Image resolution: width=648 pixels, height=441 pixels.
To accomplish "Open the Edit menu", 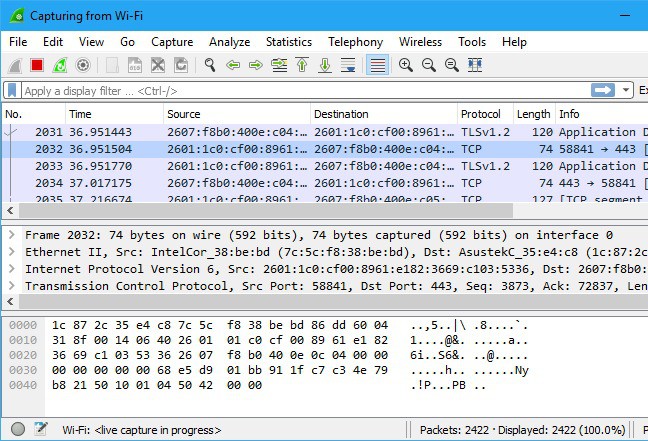I will point(53,42).
